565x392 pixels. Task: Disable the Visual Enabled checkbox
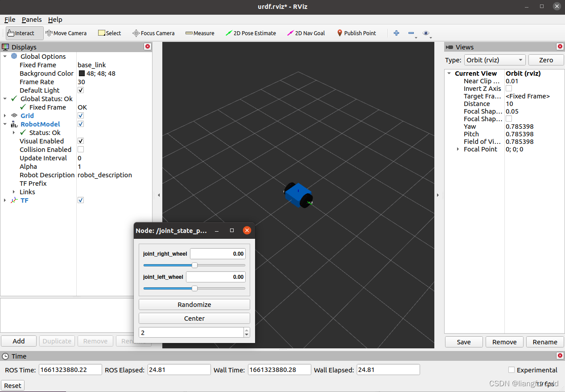coord(81,141)
